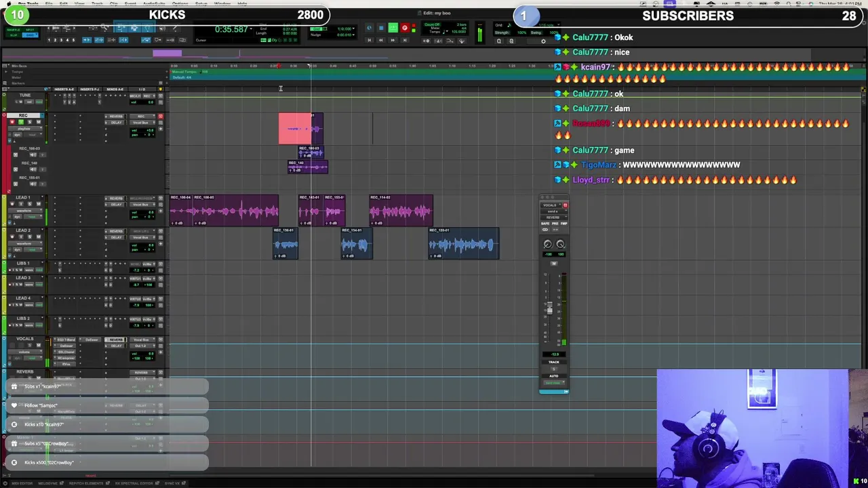Solo the LEAD 2 track
This screenshot has height=488, width=868.
30,237
